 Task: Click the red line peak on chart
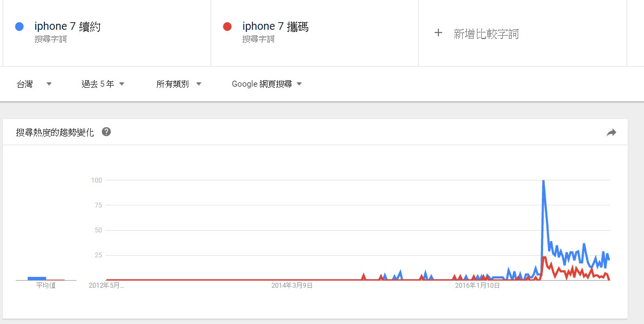(x=544, y=257)
